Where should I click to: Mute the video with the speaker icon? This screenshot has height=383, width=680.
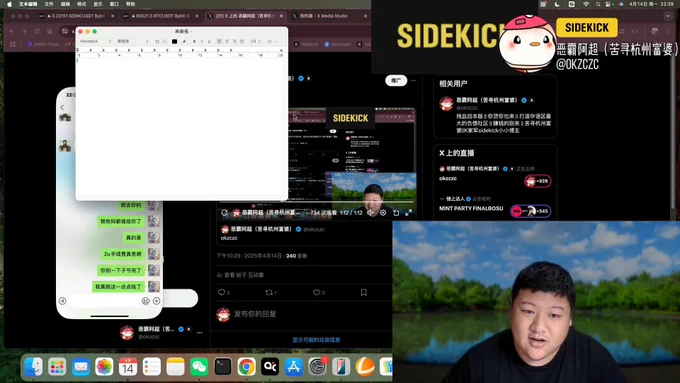click(x=370, y=213)
